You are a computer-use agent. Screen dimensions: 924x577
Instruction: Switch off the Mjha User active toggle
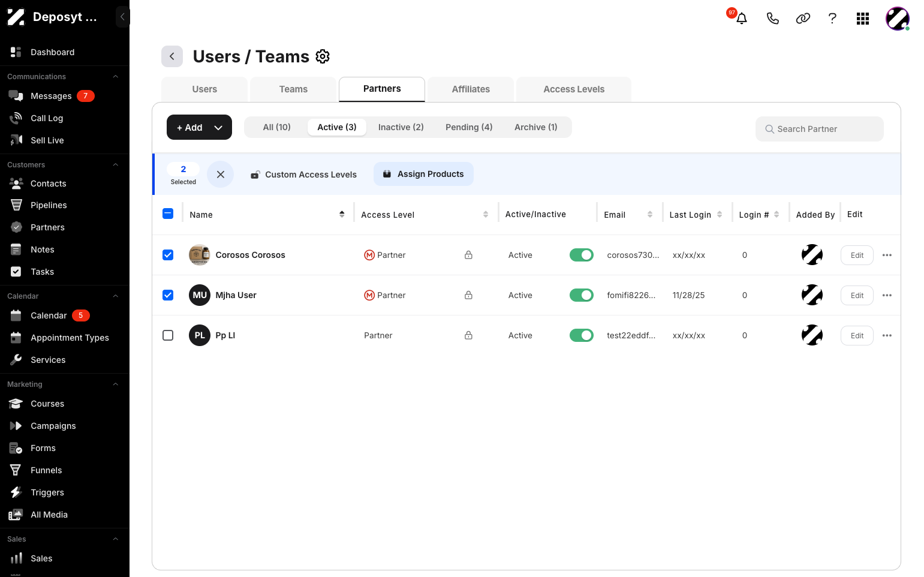(x=581, y=295)
